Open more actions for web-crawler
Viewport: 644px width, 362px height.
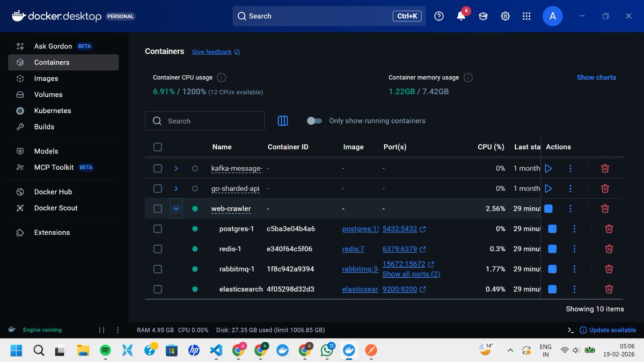coord(570,208)
